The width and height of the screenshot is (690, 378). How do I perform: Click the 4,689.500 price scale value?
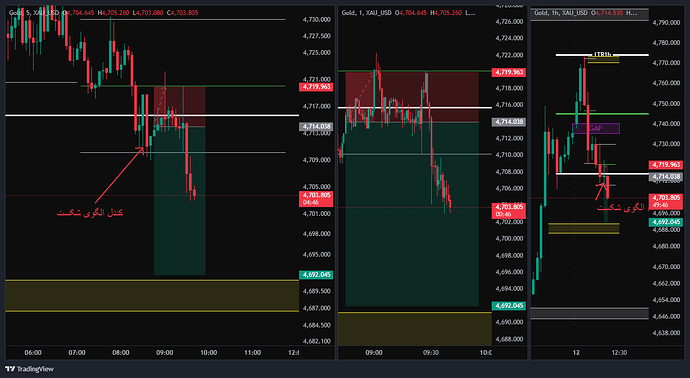click(317, 291)
